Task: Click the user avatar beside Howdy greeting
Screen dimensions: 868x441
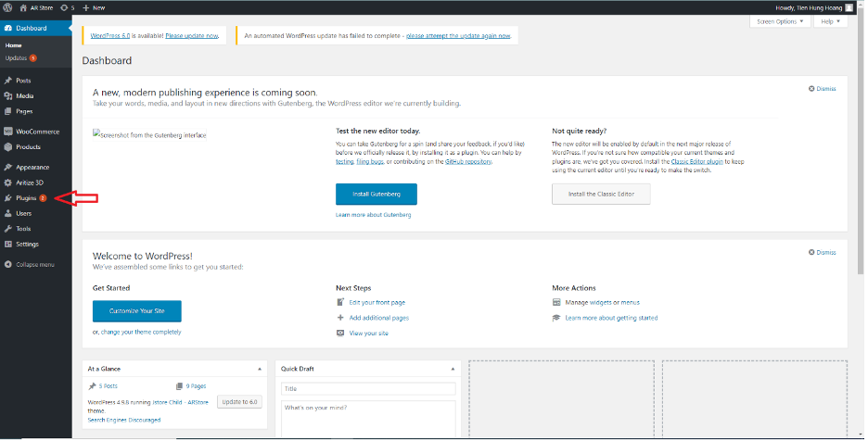Action: [849, 7]
